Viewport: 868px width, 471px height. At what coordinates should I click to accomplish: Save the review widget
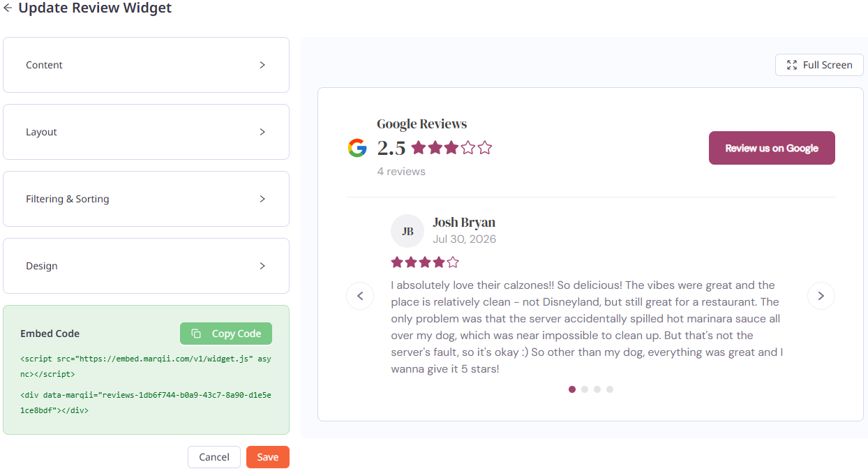pyautogui.click(x=268, y=457)
